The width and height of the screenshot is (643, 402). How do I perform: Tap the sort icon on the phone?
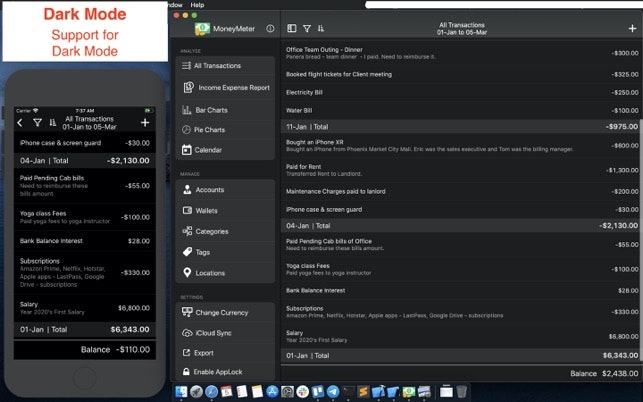coord(52,122)
